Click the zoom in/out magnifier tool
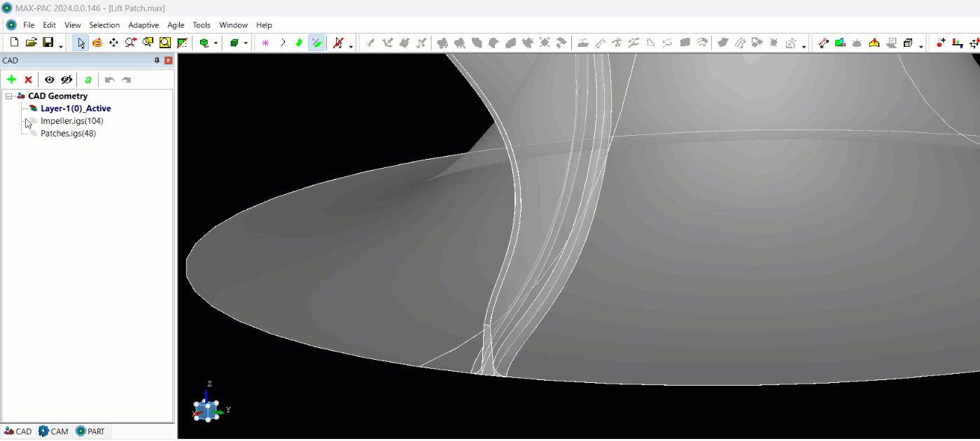980x441 pixels. pyautogui.click(x=130, y=43)
